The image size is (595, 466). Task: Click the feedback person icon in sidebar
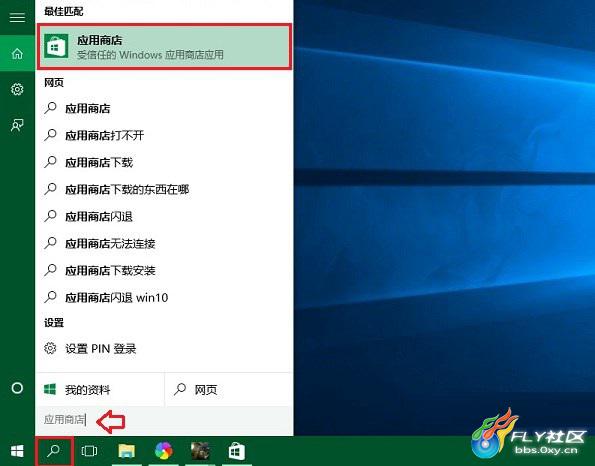(x=17, y=125)
